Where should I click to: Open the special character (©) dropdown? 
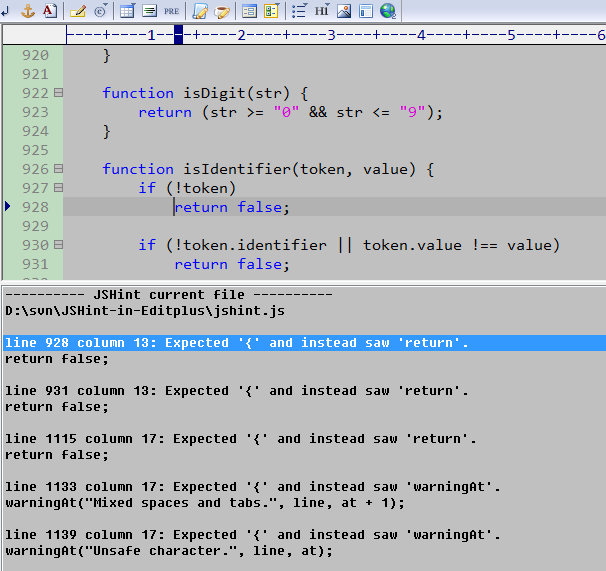(x=100, y=11)
